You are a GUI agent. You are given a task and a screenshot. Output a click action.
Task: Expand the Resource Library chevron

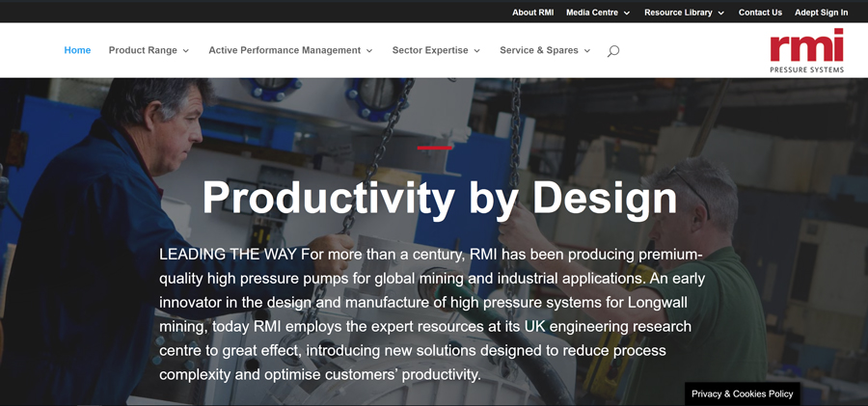720,13
